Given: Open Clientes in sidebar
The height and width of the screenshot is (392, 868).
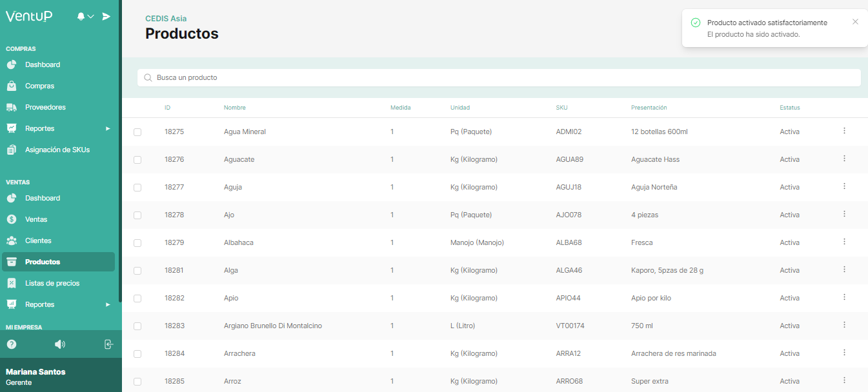Looking at the screenshot, I should pos(38,240).
